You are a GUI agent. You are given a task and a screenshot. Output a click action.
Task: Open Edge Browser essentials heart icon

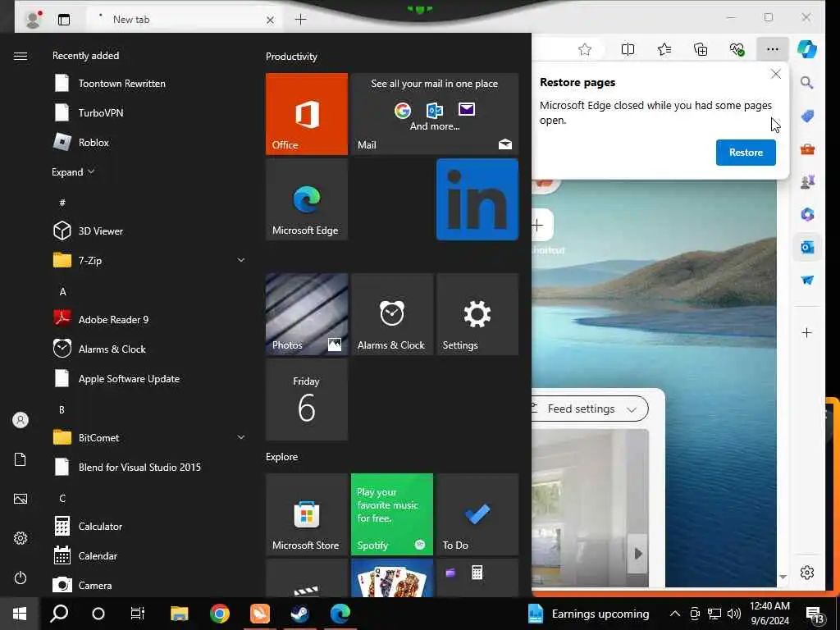[737, 49]
